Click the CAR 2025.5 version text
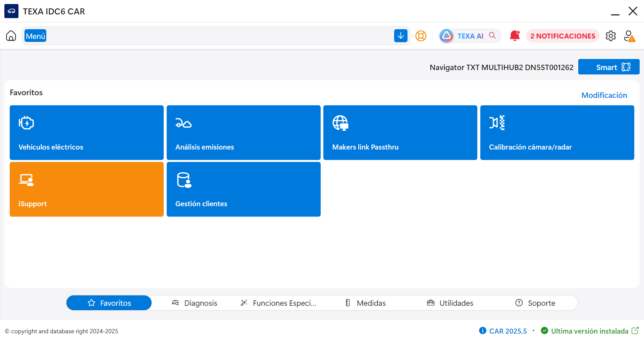Viewport: 644px width, 342px height. [508, 331]
